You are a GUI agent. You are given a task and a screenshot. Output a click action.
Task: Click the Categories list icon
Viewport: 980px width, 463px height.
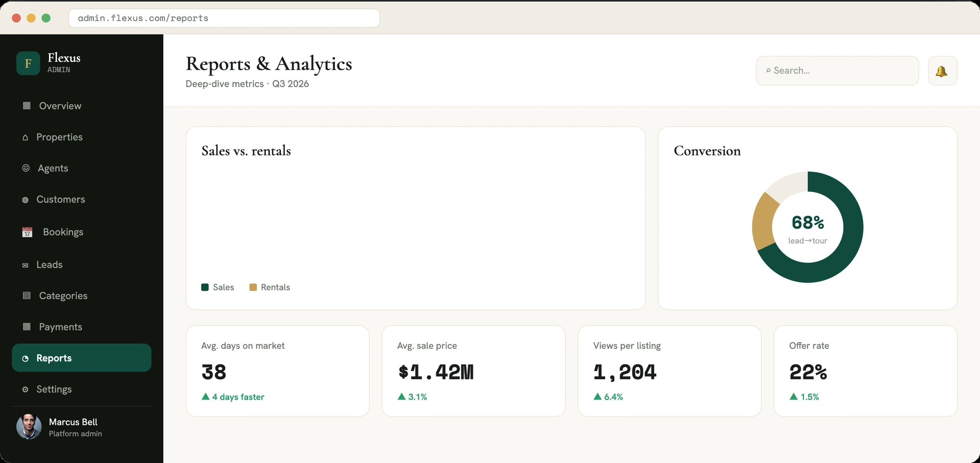coord(27,295)
